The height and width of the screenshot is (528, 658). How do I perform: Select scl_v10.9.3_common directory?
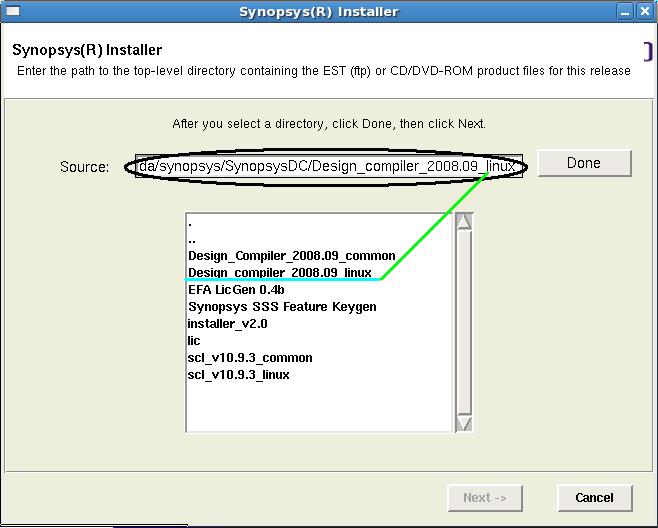tap(250, 358)
